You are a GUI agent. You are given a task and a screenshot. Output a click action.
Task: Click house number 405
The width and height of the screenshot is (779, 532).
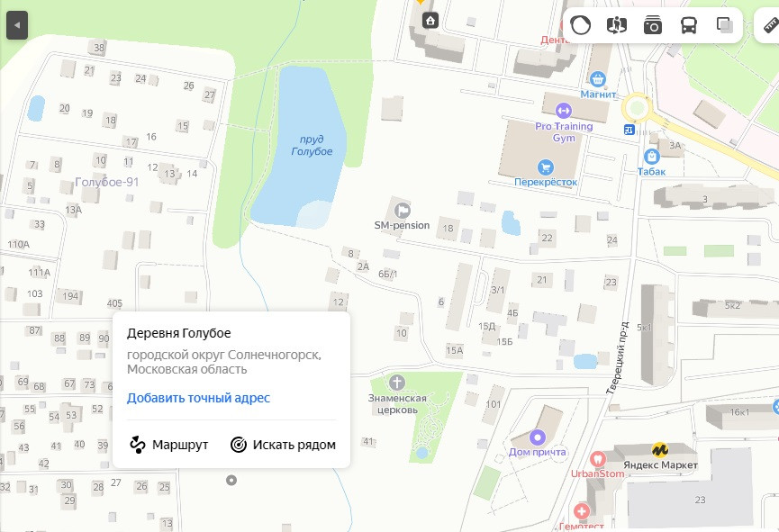point(114,303)
